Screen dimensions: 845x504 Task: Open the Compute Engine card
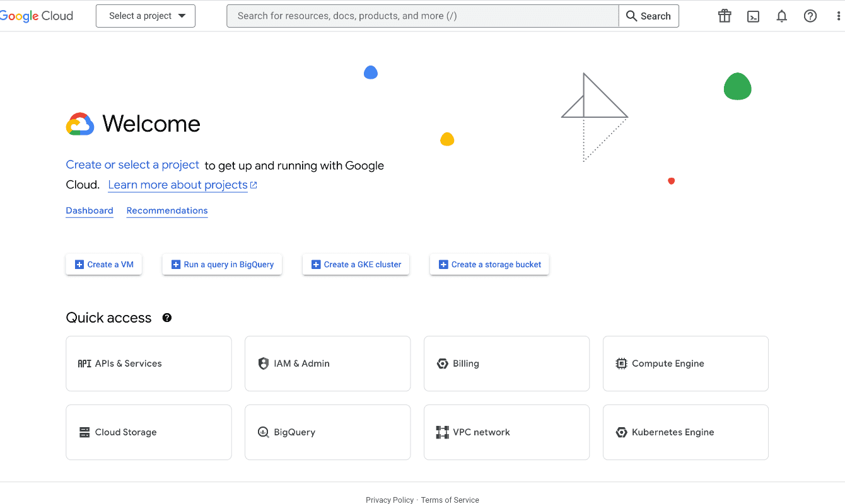click(686, 364)
